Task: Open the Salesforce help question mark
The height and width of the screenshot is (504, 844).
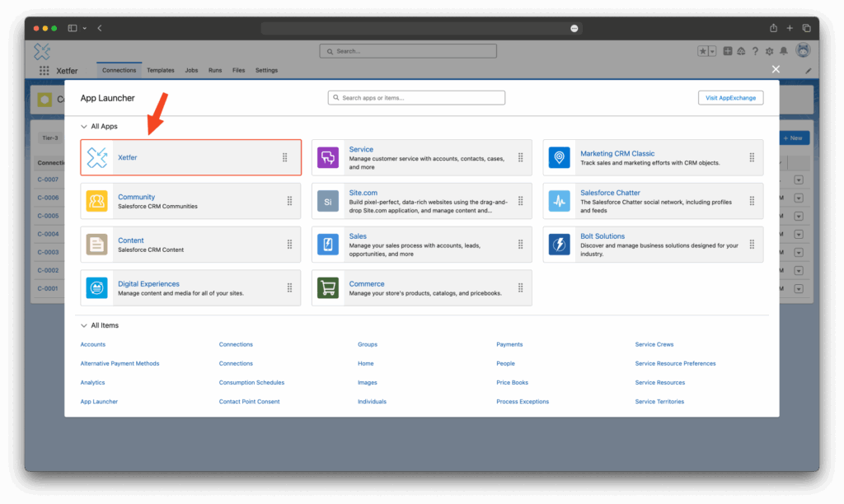Action: pos(755,51)
